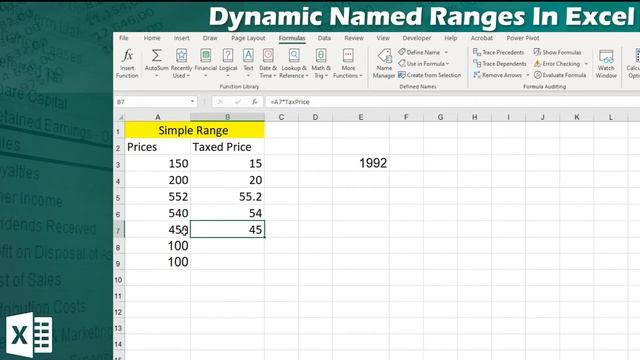
Task: Open the More Functions icon
Action: pyautogui.click(x=348, y=56)
